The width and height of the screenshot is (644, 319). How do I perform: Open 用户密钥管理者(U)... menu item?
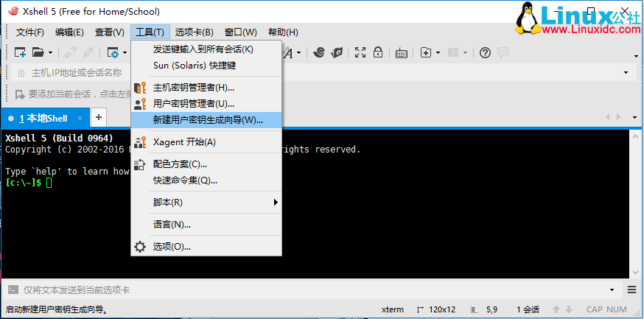coord(206,104)
